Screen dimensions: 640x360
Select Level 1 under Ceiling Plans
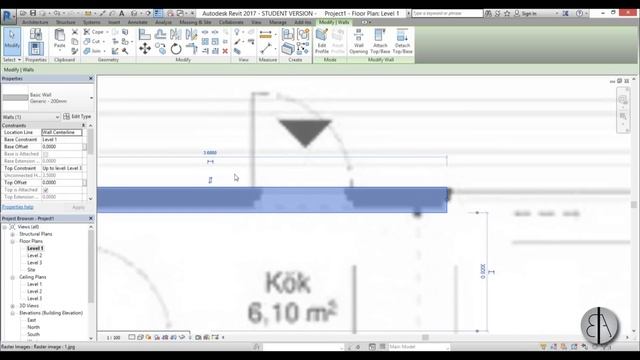coord(34,284)
